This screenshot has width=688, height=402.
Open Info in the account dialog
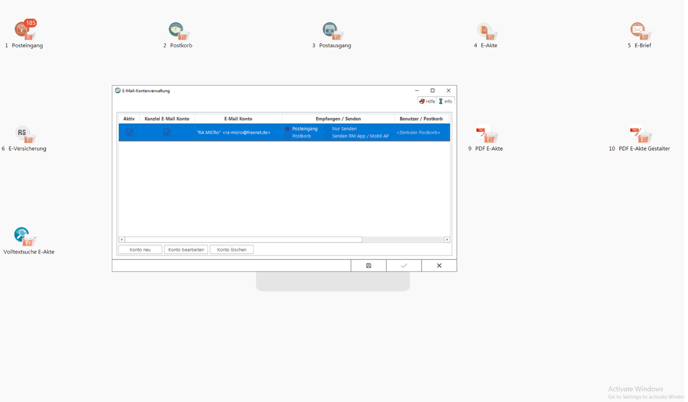445,101
